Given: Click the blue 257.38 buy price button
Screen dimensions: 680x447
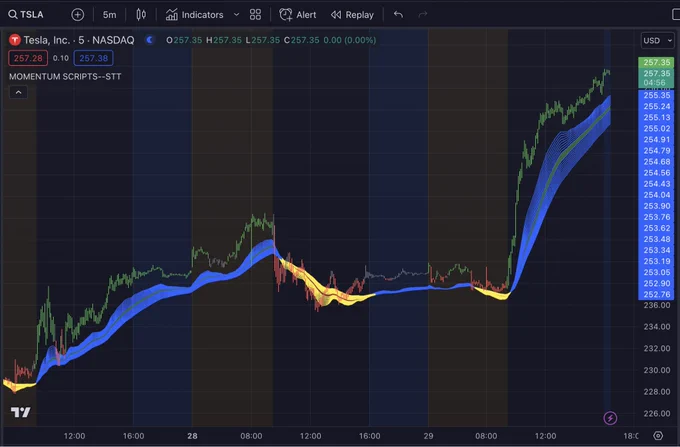Looking at the screenshot, I should tap(94, 58).
